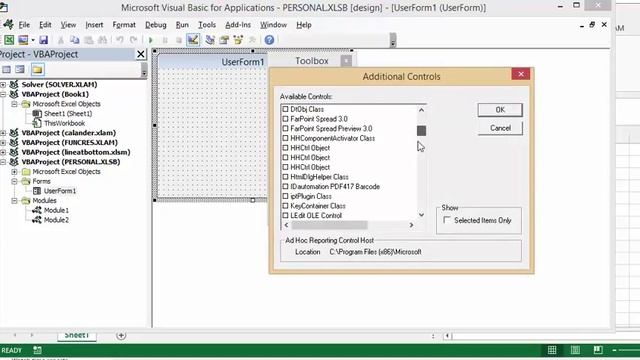Open the Tools menu

pos(207,25)
